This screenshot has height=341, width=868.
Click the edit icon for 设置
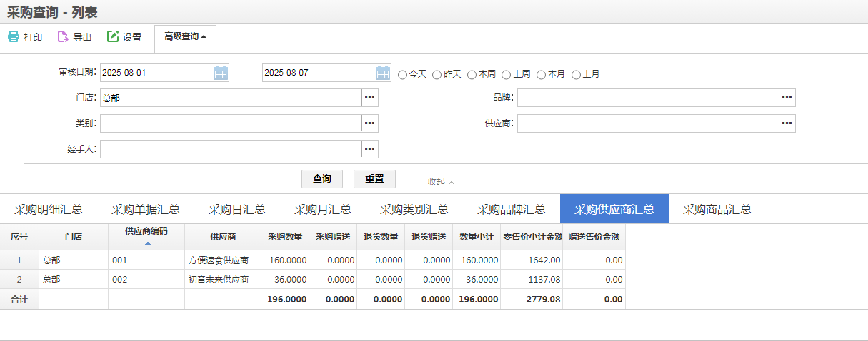113,36
